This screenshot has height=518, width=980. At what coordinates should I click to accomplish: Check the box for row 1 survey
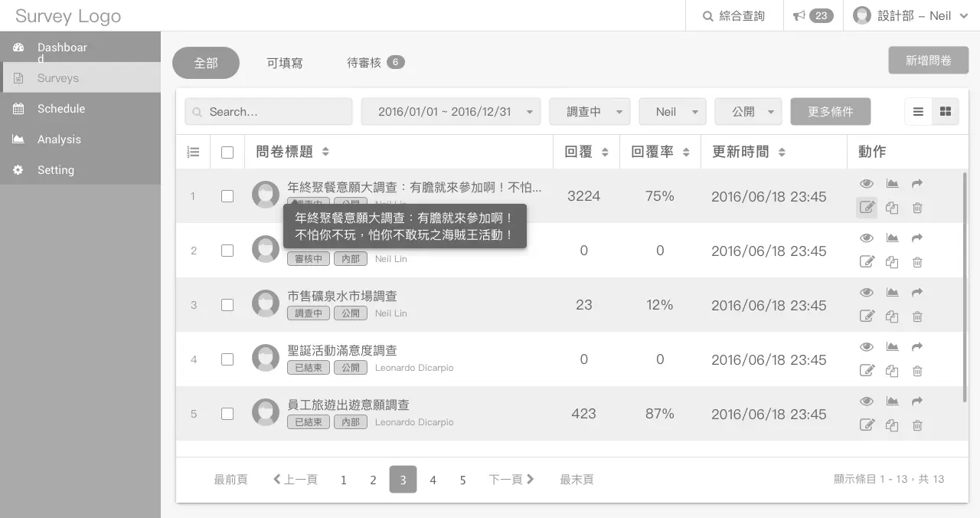click(x=227, y=196)
